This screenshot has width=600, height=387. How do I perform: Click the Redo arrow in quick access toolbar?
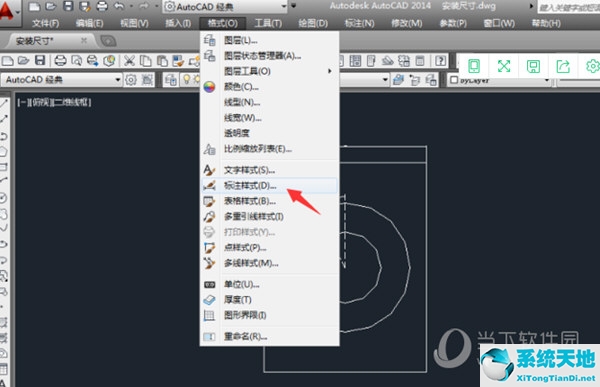tap(144, 6)
